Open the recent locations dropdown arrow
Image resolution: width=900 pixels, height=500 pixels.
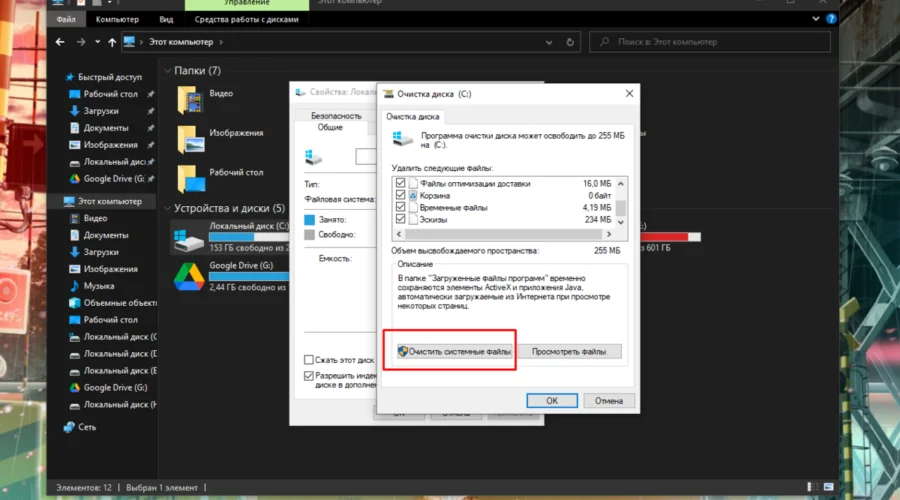[97, 42]
